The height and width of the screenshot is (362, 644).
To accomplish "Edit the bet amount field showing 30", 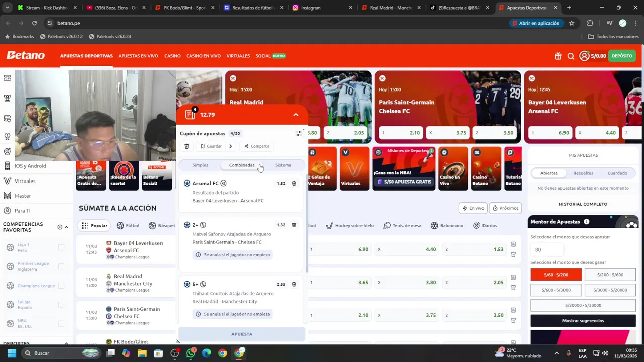I will point(546,250).
